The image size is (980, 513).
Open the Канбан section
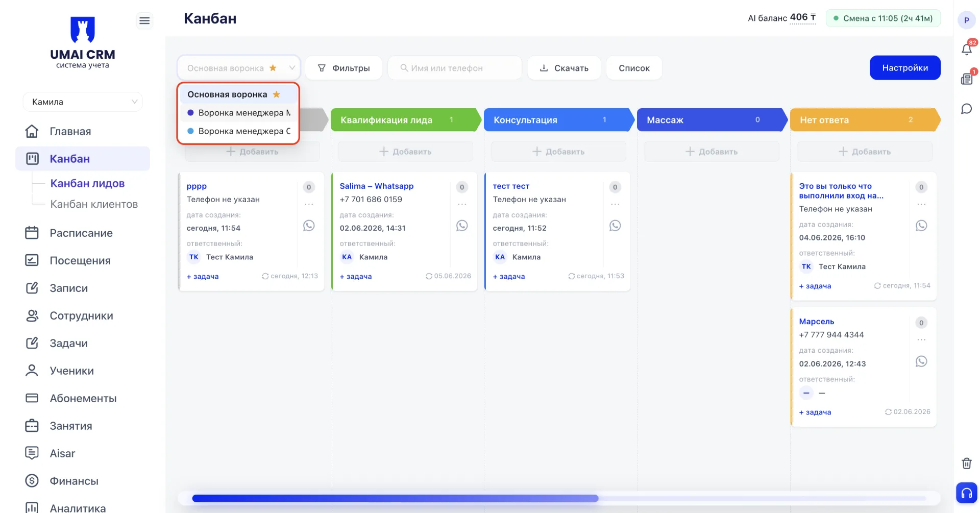point(83,159)
